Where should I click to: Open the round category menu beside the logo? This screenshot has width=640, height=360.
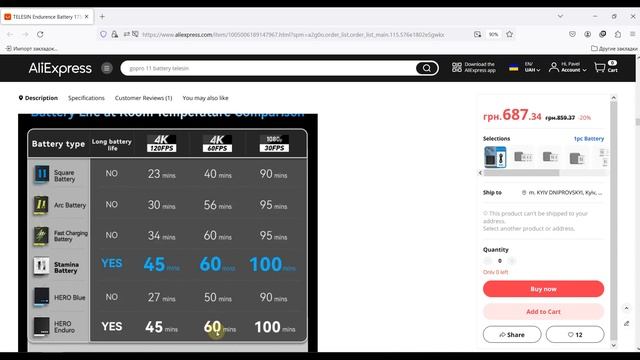(x=107, y=68)
